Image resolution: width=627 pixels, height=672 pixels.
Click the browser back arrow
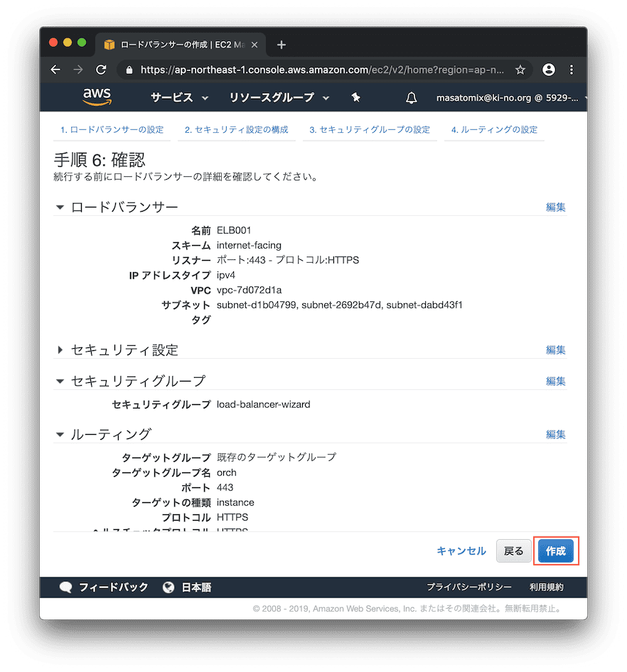[x=55, y=70]
